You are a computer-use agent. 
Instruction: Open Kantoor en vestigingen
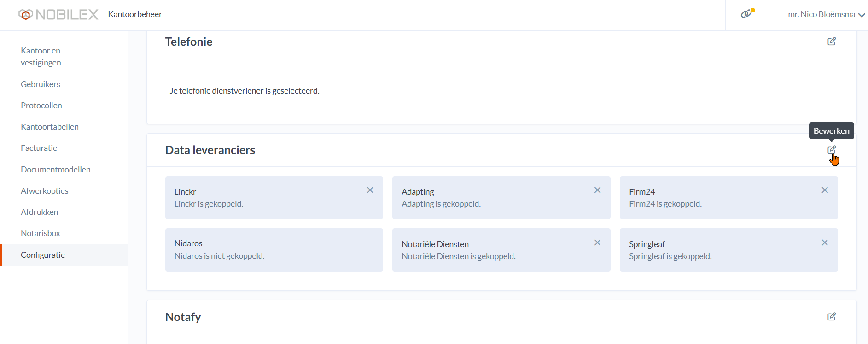pyautogui.click(x=41, y=57)
